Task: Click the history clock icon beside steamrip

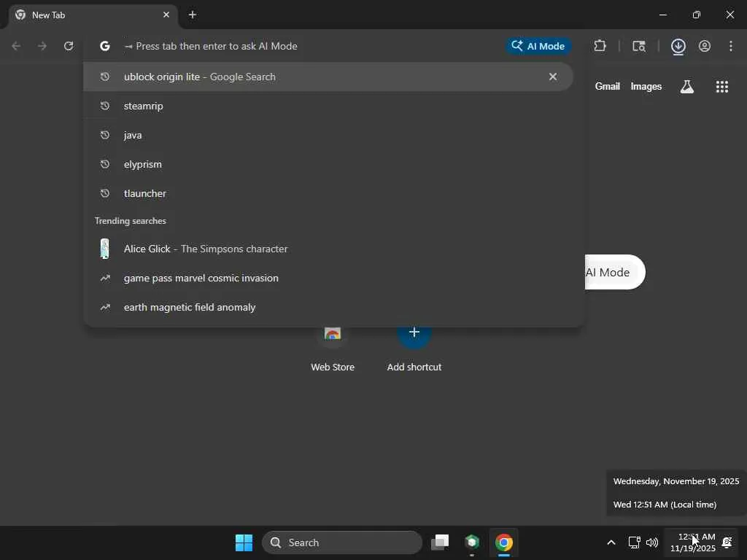Action: coord(105,106)
